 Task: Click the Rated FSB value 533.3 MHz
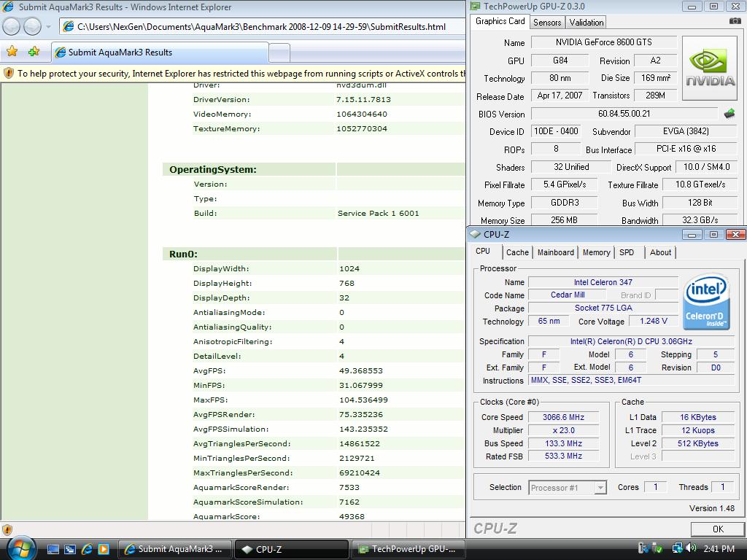(563, 456)
